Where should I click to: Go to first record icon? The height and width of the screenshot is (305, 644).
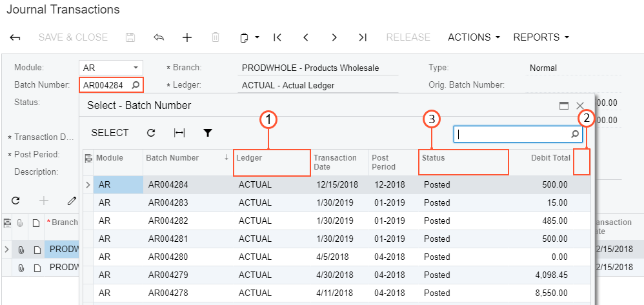click(277, 37)
